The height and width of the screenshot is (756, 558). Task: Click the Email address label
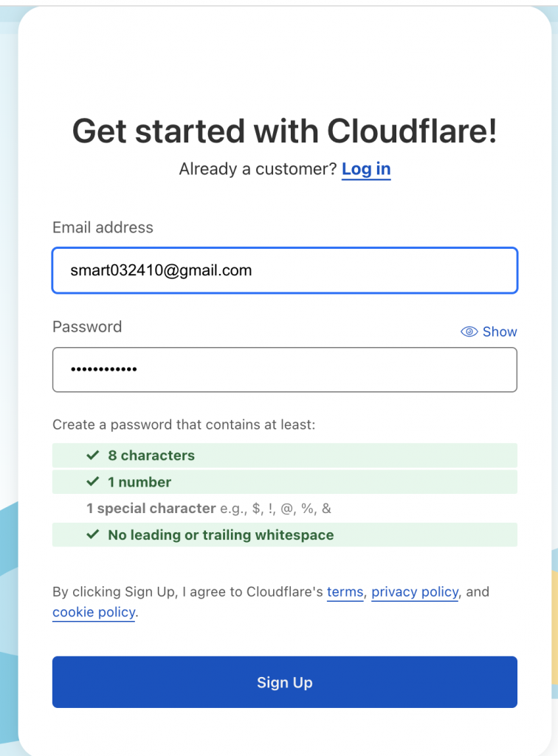103,227
